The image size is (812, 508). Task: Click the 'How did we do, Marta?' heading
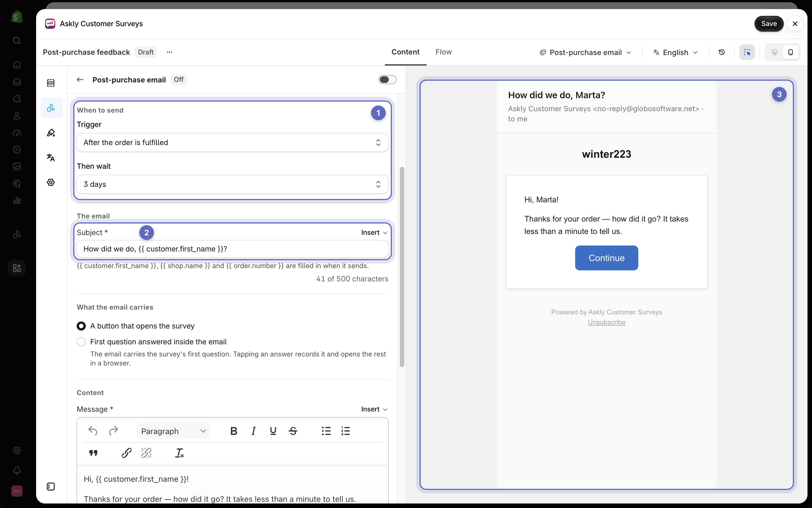pyautogui.click(x=556, y=95)
